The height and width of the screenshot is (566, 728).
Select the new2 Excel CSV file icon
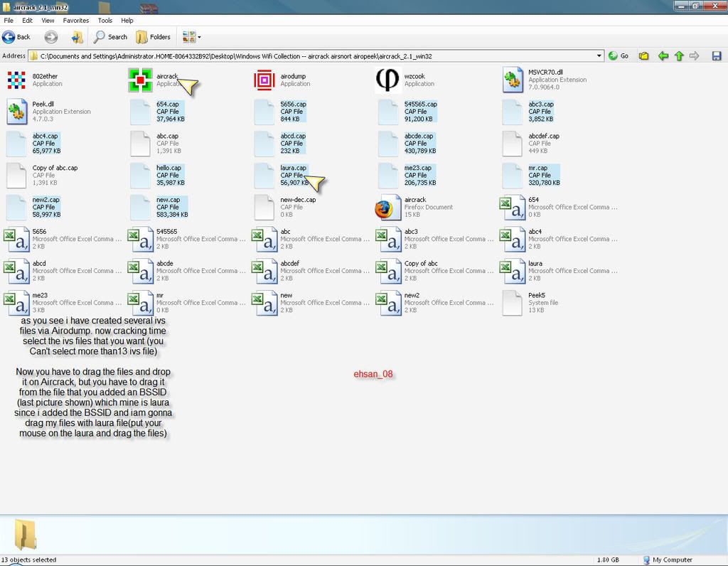388,303
